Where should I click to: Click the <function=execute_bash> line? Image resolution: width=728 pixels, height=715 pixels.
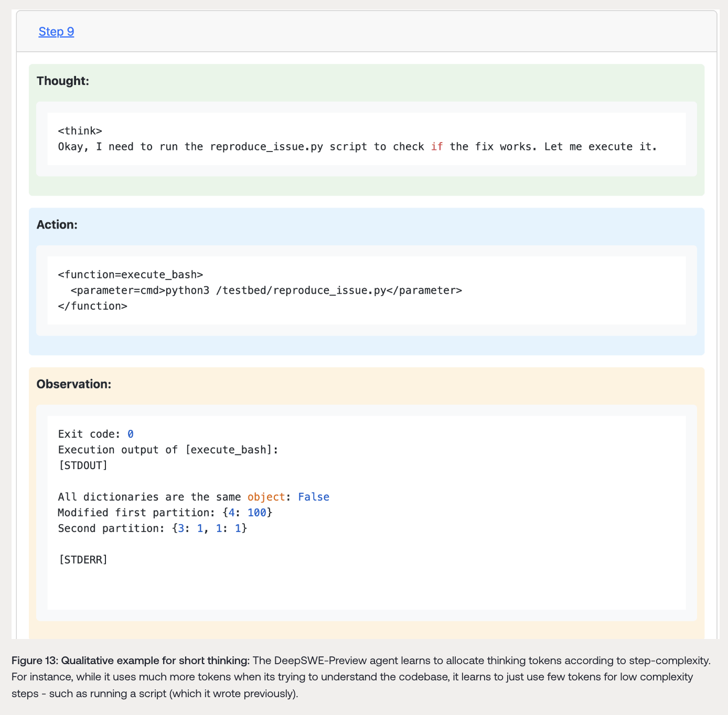(x=131, y=274)
